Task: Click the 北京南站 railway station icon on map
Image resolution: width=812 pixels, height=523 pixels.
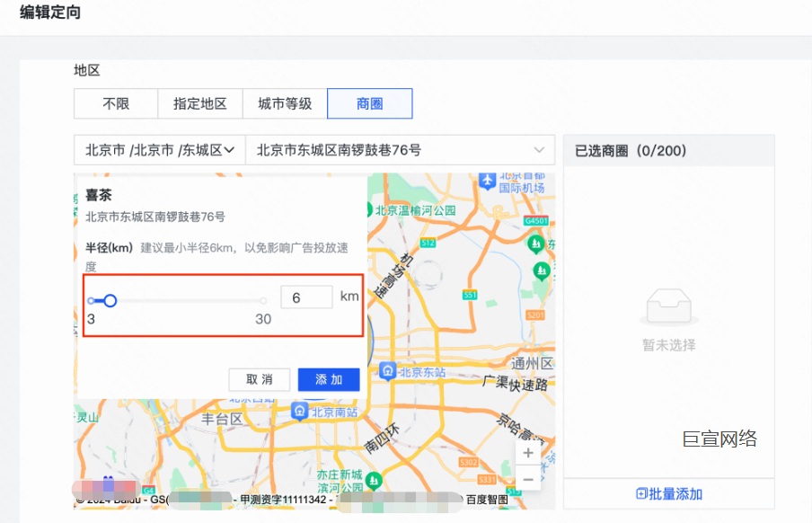Action: 300,411
